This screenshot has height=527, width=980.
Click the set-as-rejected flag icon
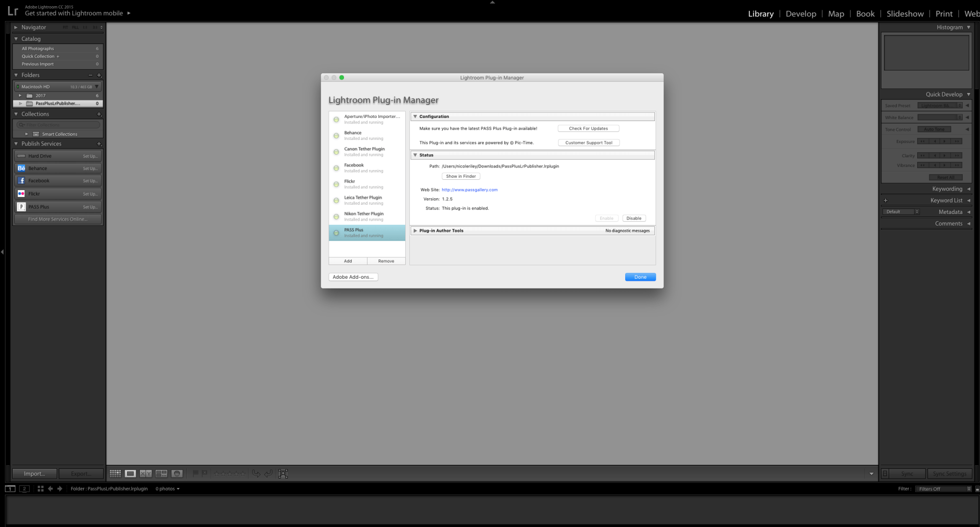(x=205, y=474)
